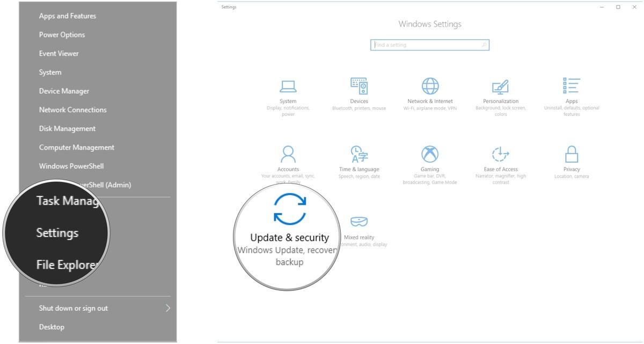Screen dimensions: 644x344
Task: Choose Settings in the context menu
Action: 57,233
